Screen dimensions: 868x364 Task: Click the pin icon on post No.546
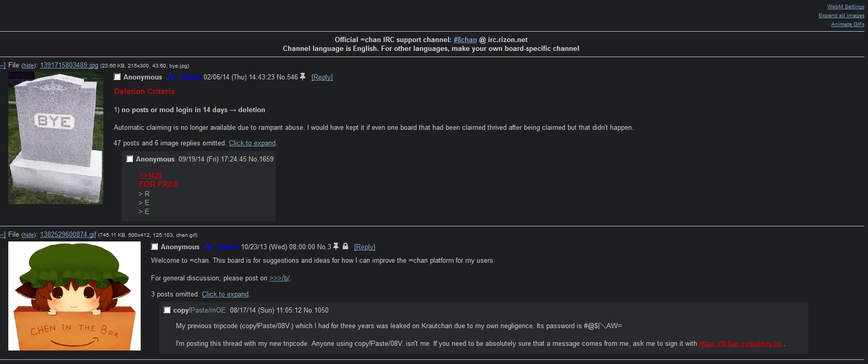303,77
